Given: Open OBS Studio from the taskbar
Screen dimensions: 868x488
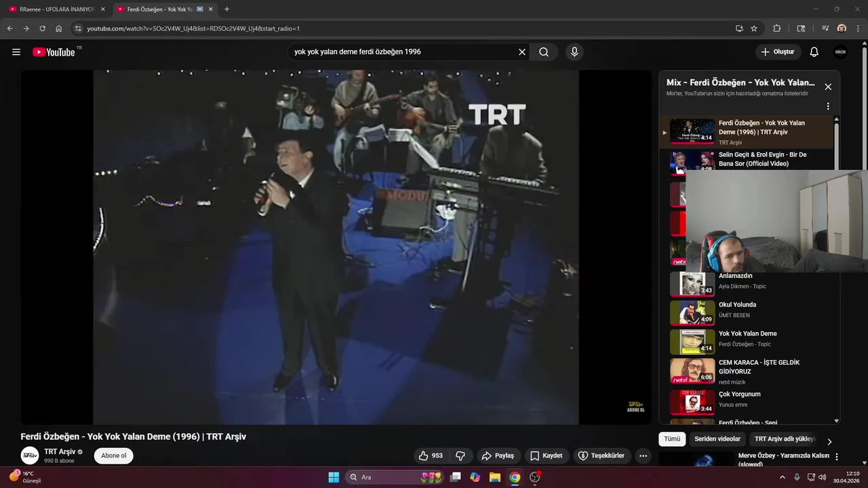Looking at the screenshot, I should pos(534,477).
